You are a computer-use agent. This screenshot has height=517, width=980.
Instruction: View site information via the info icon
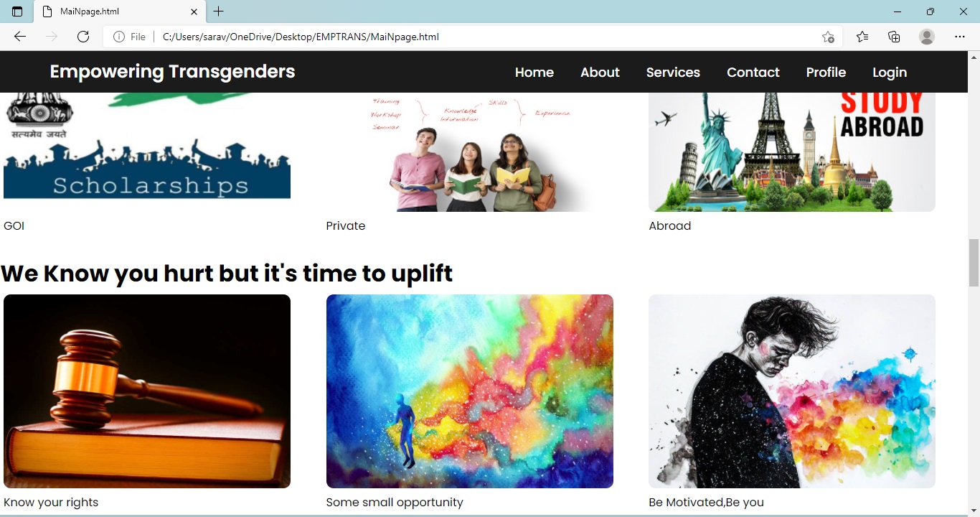pos(119,37)
